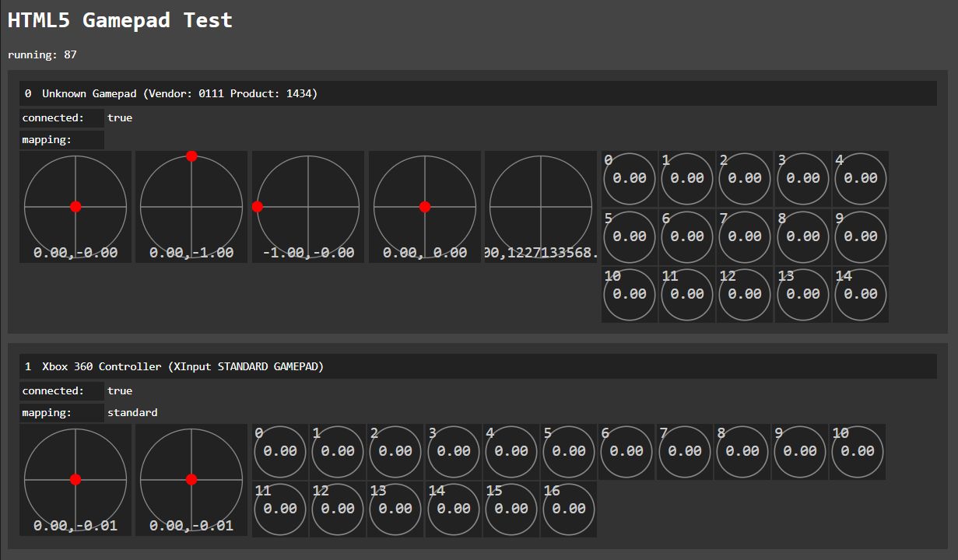Click button 10 indicator on the Xbox controller
Screen dimensions: 958x560
[858, 451]
